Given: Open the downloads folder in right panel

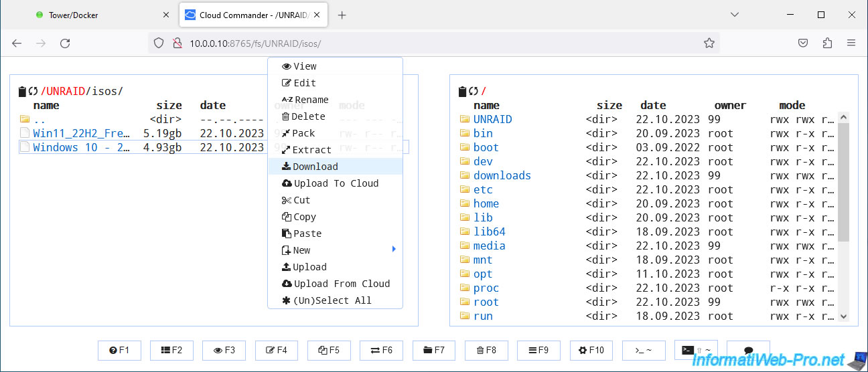Looking at the screenshot, I should 502,175.
